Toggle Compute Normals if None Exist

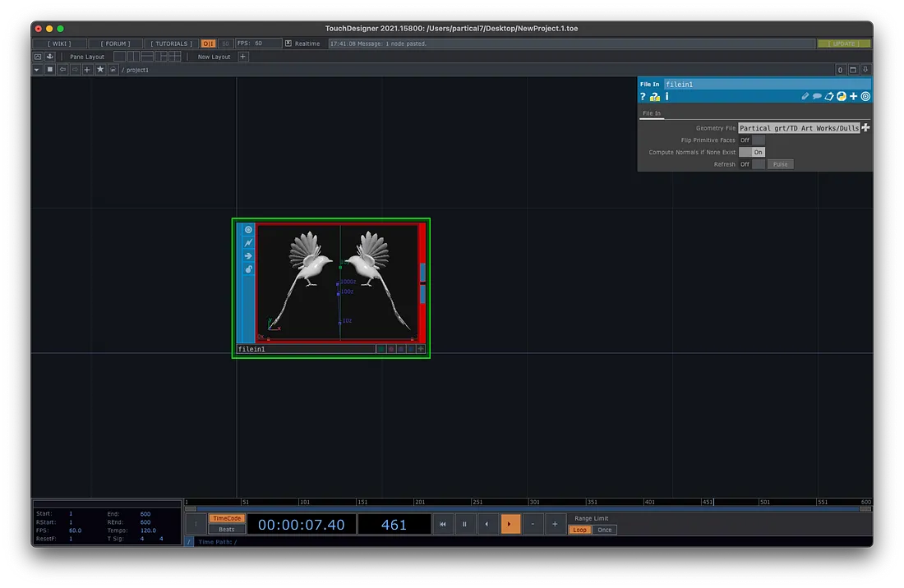tap(751, 152)
